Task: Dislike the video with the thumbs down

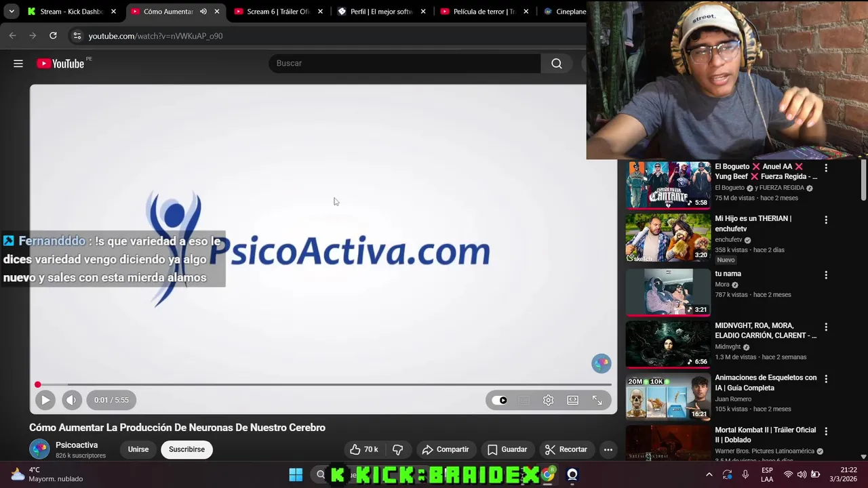Action: coord(398,449)
